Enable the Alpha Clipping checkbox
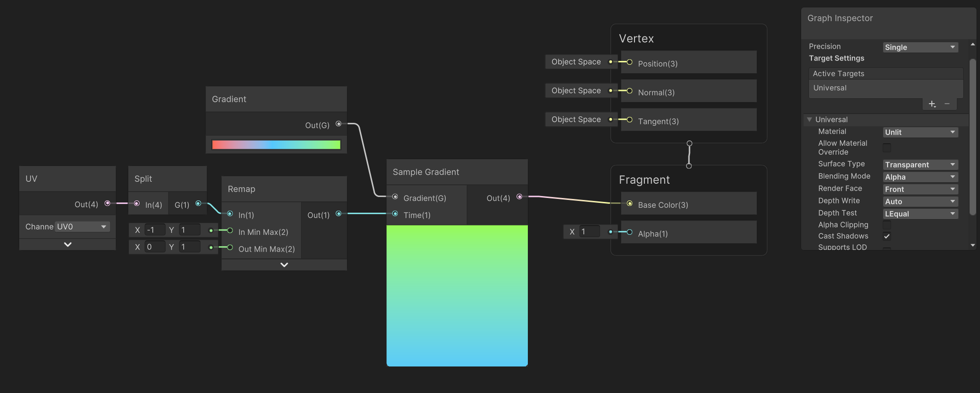Screen dimensions: 980x393 pyautogui.click(x=887, y=225)
